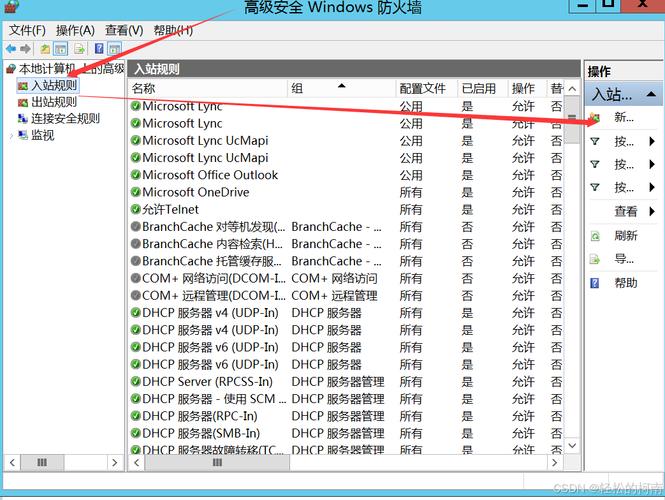
Task: Click the help icon beside 帮助
Action: [595, 283]
